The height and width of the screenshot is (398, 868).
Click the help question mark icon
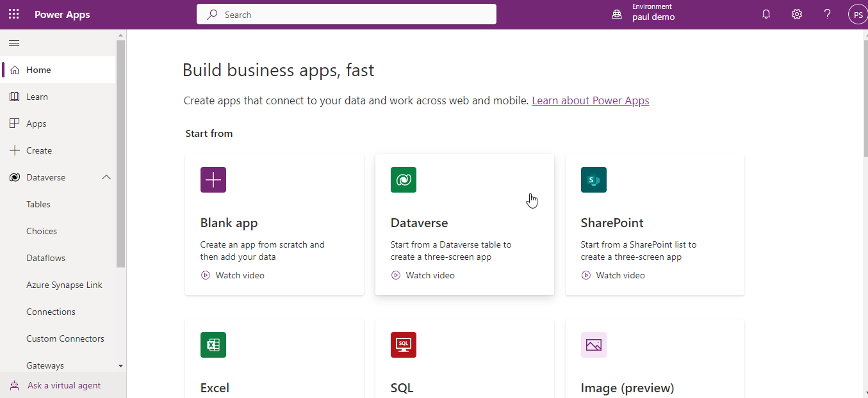point(827,14)
